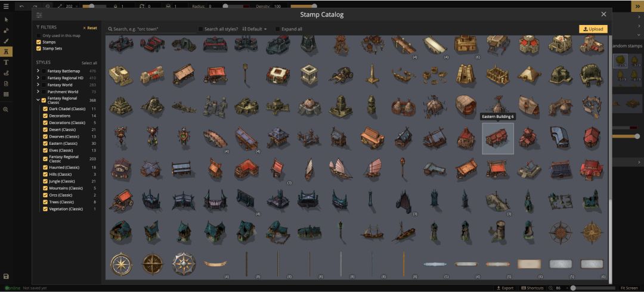Open the Default sort dropdown
The image size is (644, 292).
(255, 29)
